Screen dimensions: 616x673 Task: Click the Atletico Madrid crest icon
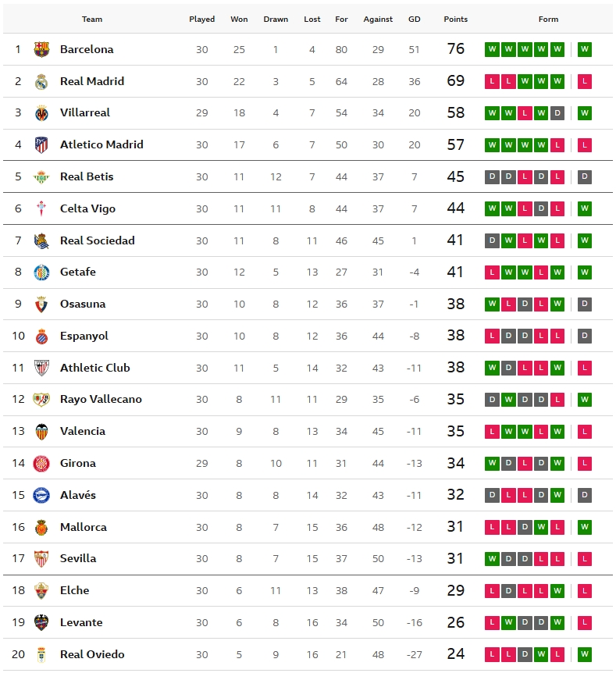pyautogui.click(x=41, y=144)
